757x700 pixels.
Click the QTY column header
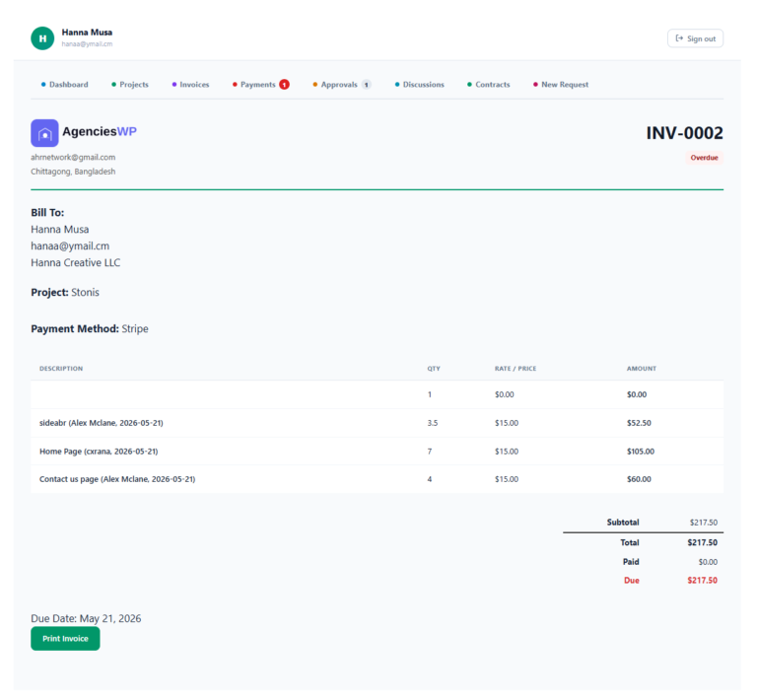(434, 369)
